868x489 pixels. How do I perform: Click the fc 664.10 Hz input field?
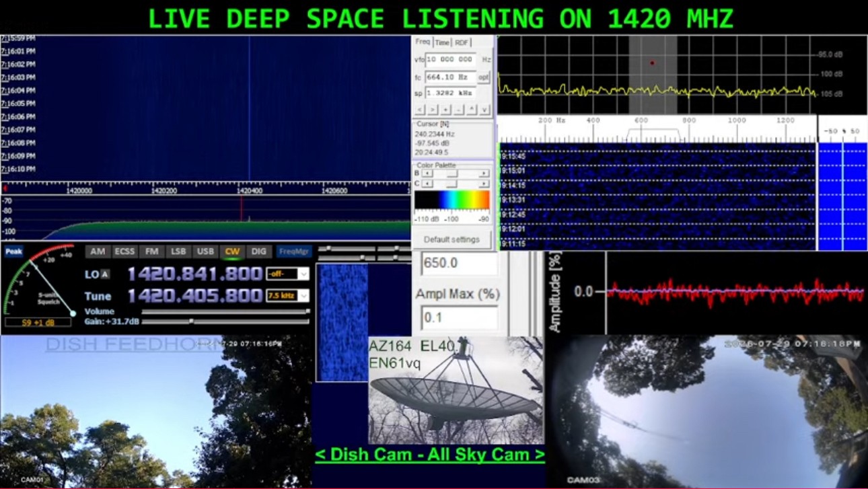[x=451, y=77]
